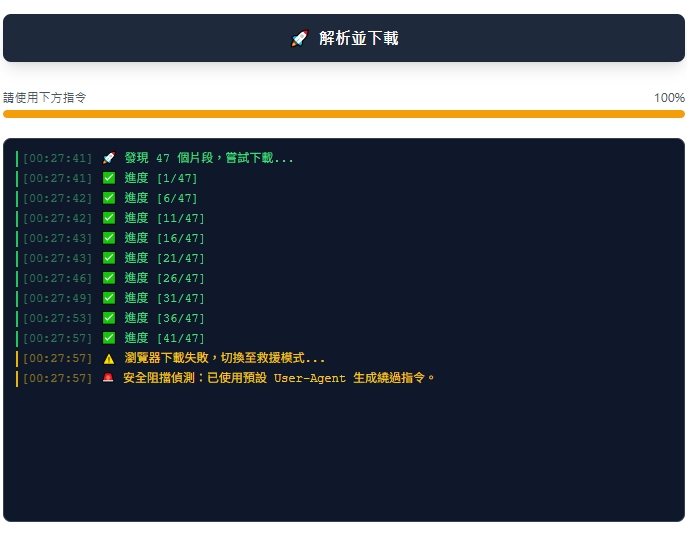Select the 發現 47 個片段 log message
The height and width of the screenshot is (539, 687).
tap(209, 158)
